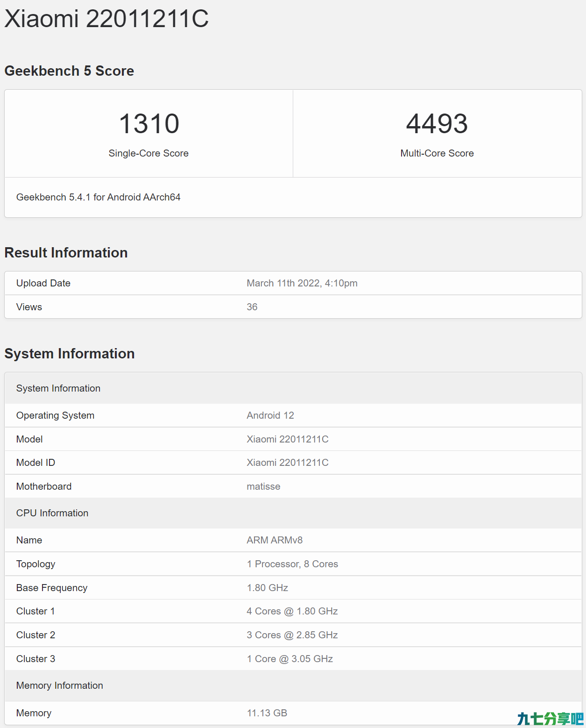
Task: Click the Motherboard label
Action: [x=44, y=486]
